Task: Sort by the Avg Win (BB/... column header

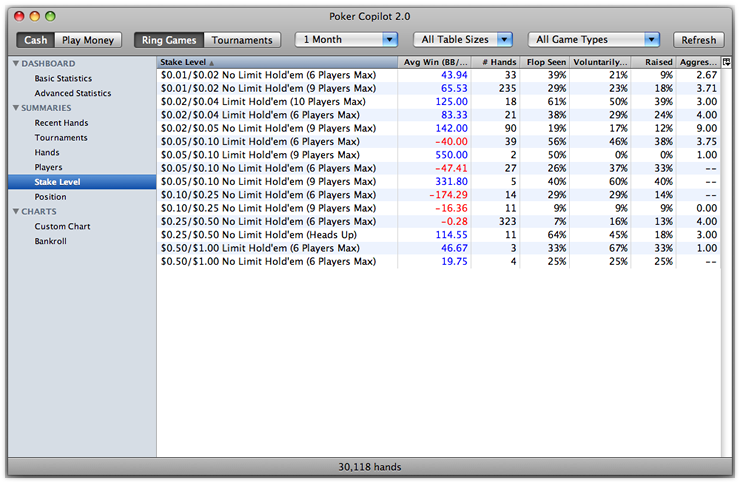Action: click(434, 62)
